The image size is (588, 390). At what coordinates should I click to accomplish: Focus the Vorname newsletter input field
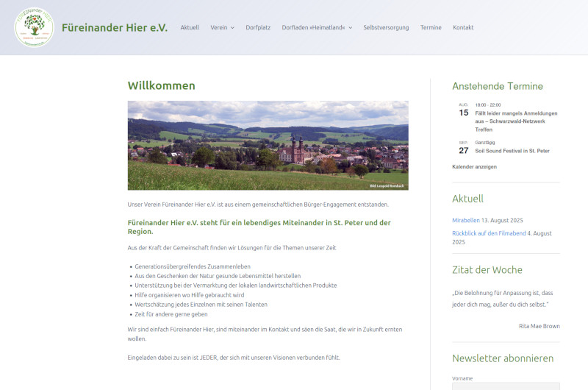[506, 386]
